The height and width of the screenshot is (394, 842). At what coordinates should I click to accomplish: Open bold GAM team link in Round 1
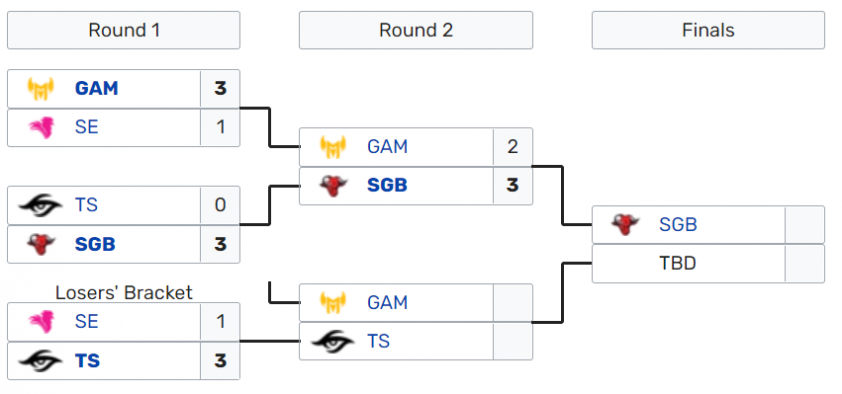[97, 89]
